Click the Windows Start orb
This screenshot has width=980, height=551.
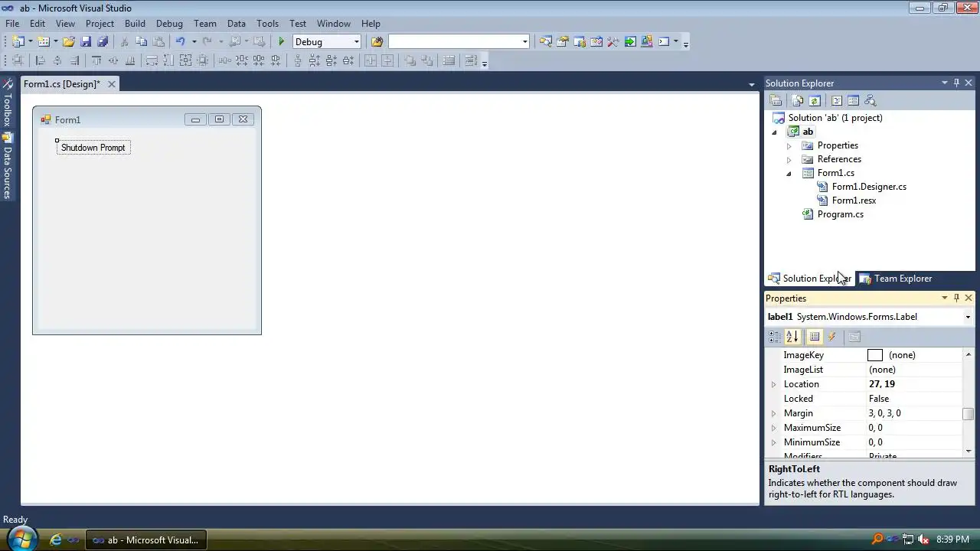[x=21, y=539]
